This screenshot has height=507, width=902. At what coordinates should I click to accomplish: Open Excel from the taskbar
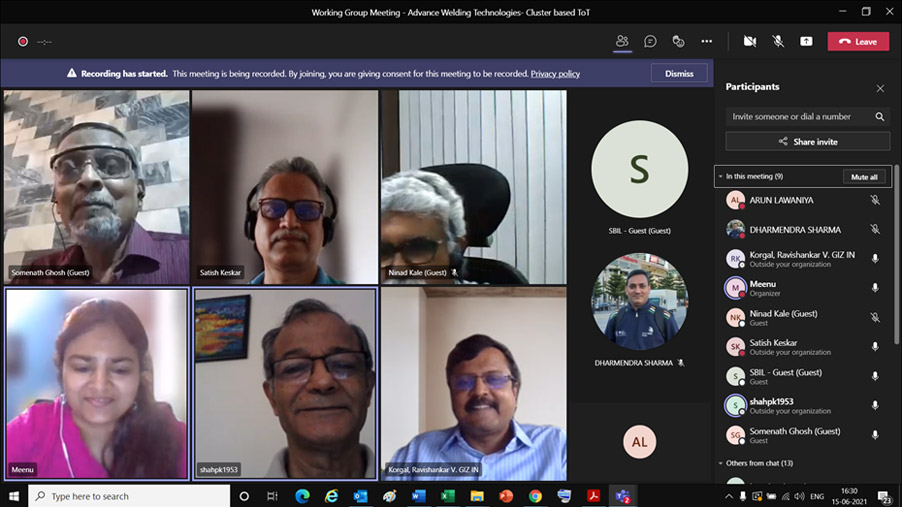click(x=448, y=496)
